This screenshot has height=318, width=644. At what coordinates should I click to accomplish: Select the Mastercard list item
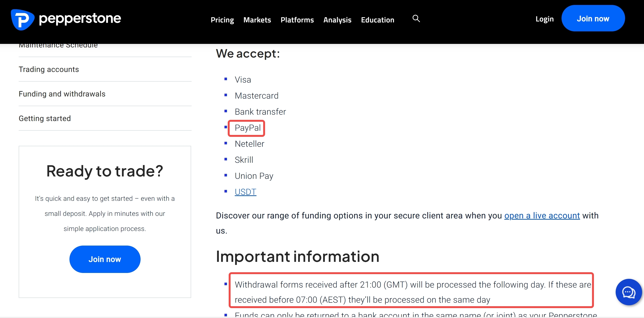257,96
